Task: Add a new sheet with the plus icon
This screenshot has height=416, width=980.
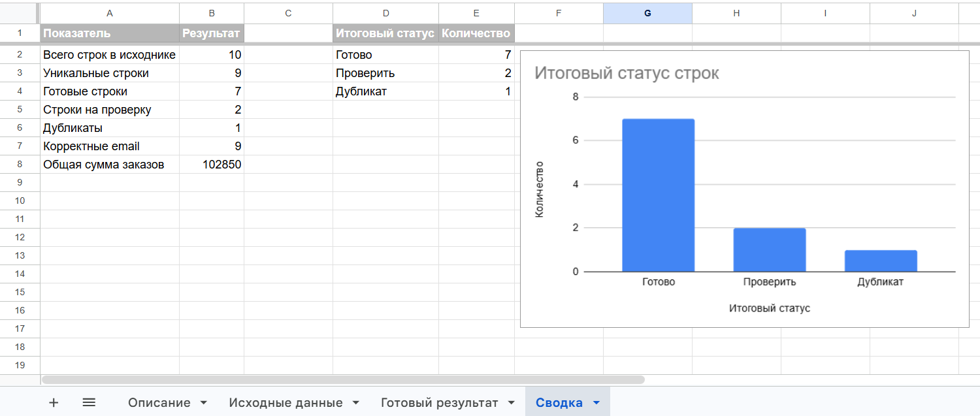Action: pyautogui.click(x=54, y=403)
